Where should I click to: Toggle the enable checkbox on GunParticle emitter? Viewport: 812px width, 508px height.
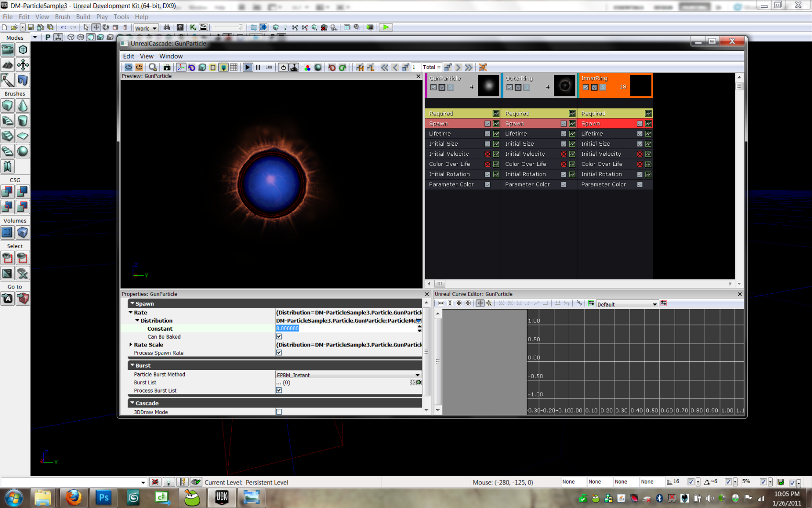[433, 87]
